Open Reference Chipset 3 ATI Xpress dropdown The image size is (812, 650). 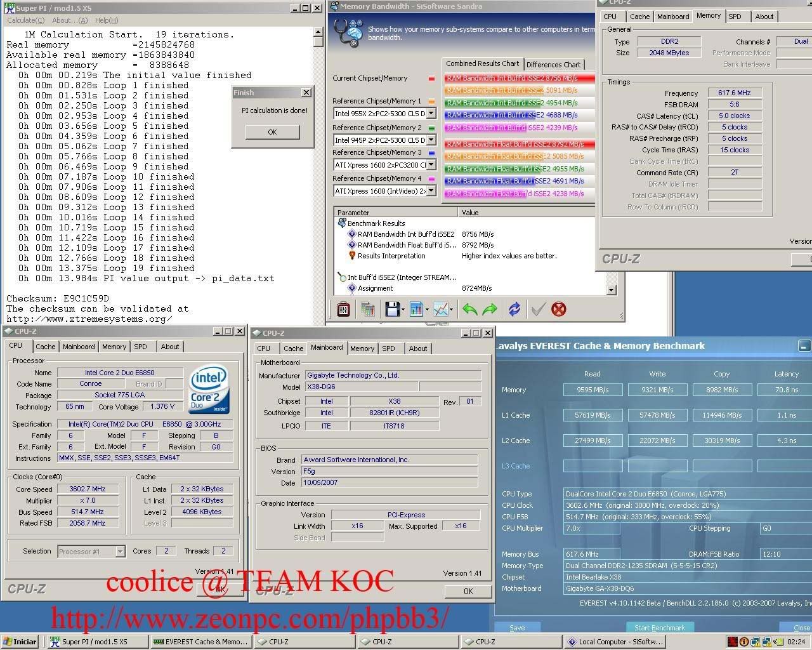click(x=431, y=165)
